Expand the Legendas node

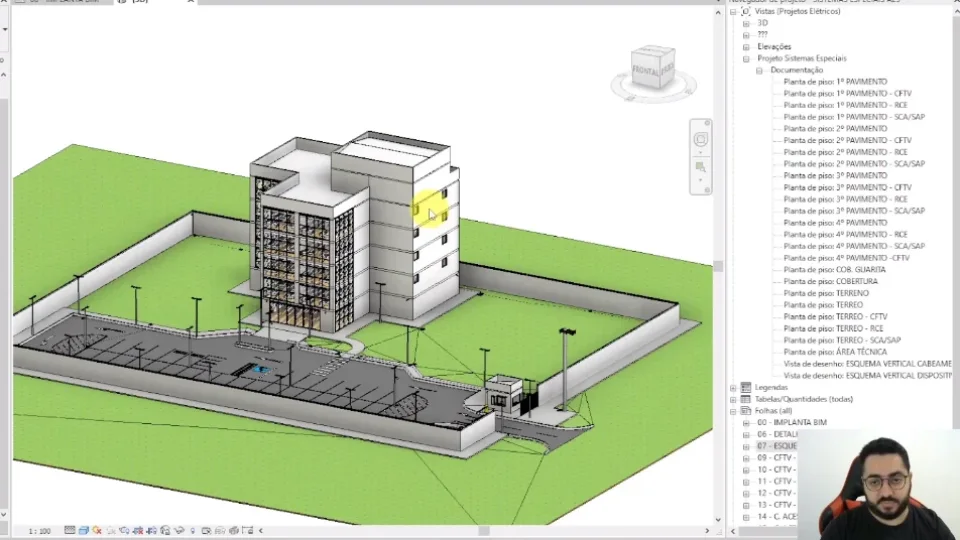point(733,388)
